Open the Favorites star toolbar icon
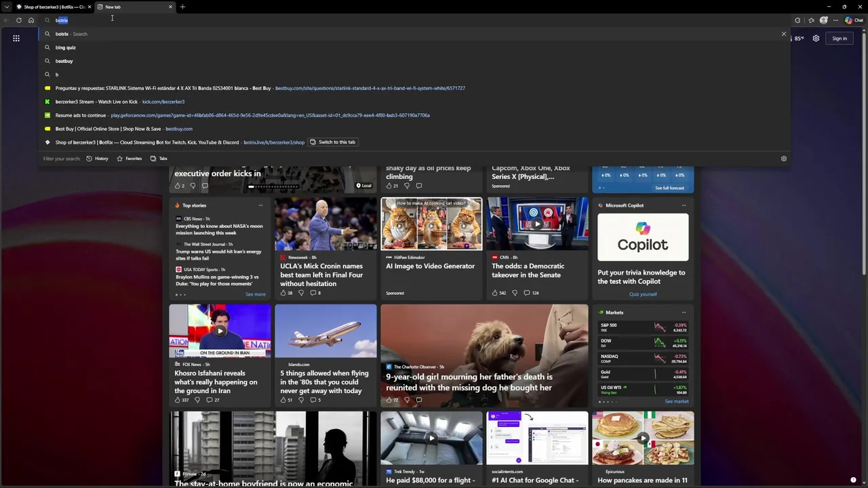Viewport: 868px width, 488px height. (x=811, y=20)
